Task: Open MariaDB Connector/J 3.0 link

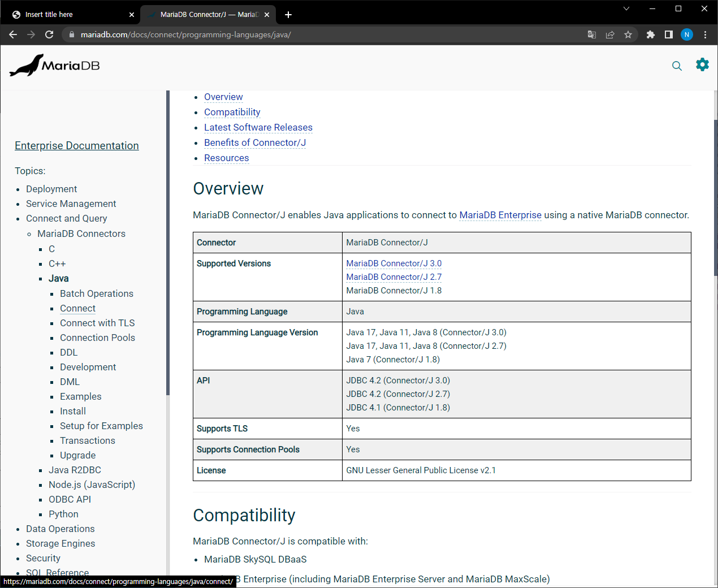Action: point(394,263)
